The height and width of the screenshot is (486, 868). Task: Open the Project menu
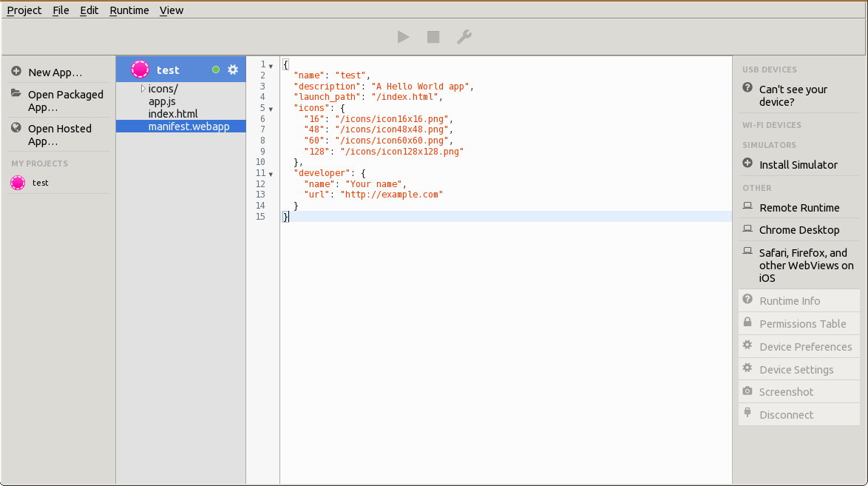pyautogui.click(x=24, y=10)
